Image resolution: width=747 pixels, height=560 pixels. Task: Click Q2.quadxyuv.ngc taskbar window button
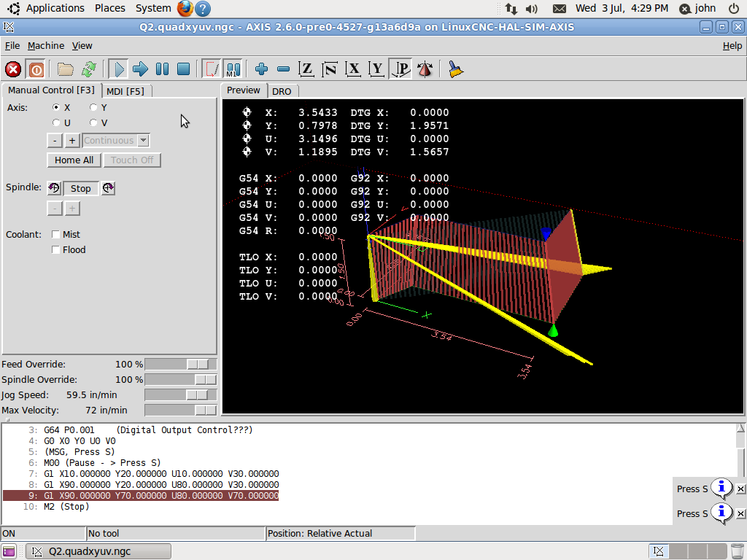point(98,551)
